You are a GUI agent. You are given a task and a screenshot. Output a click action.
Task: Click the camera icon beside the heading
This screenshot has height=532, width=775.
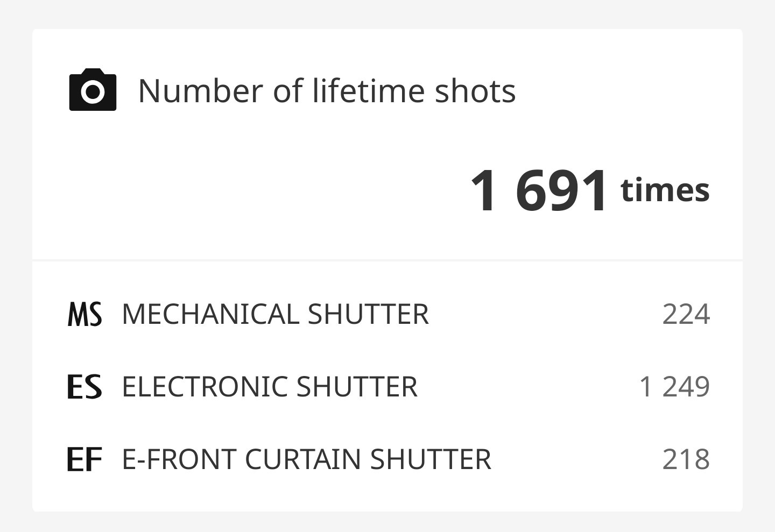click(93, 90)
